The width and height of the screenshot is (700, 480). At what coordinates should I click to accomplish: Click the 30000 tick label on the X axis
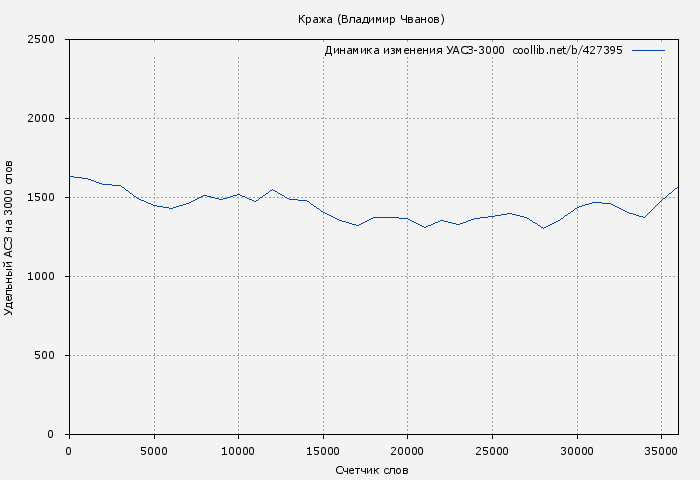click(x=576, y=451)
